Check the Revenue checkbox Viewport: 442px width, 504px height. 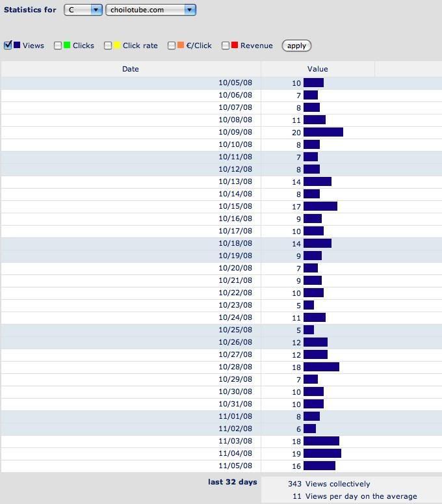226,46
